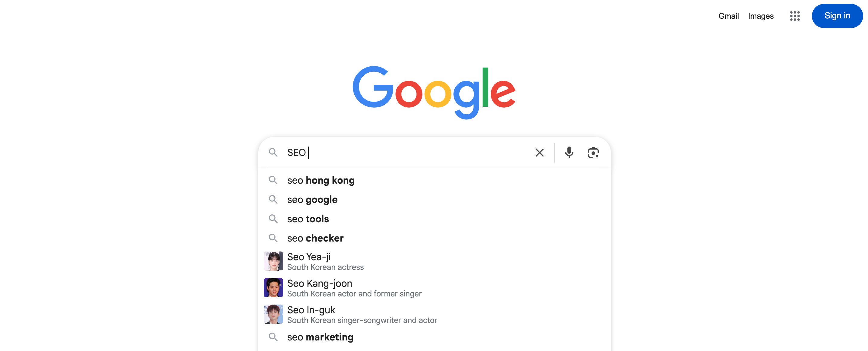
Task: Select the "seo google" suggestion
Action: click(x=312, y=200)
